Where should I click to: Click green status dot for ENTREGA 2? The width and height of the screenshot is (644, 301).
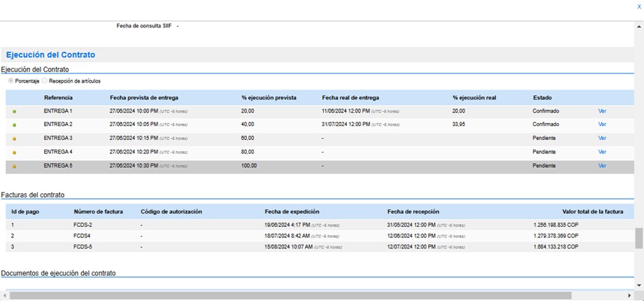tap(15, 125)
